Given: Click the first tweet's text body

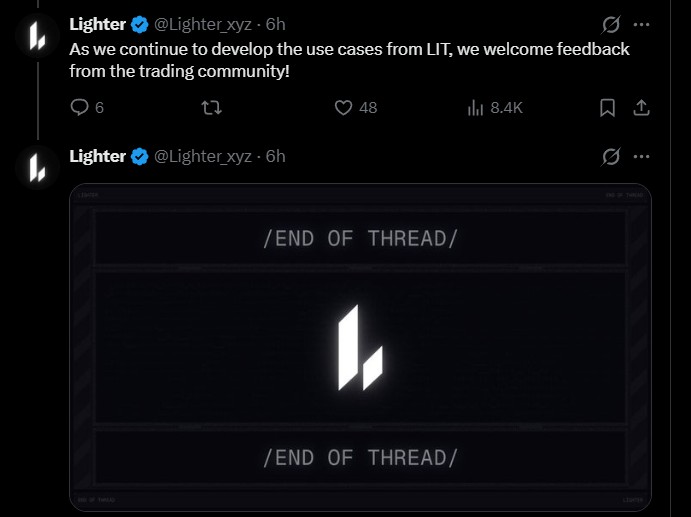Looking at the screenshot, I should 349,59.
